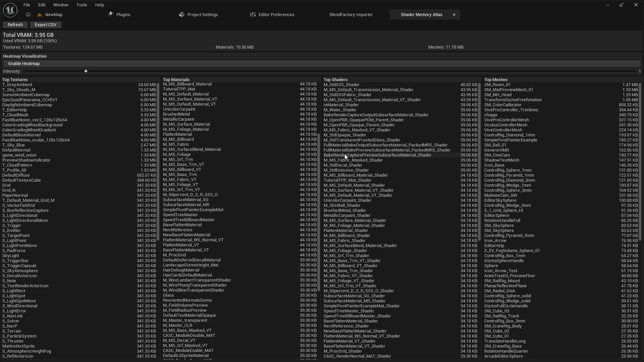
Task: Click the Top Meshes list scrollbar
Action: click(x=640, y=162)
